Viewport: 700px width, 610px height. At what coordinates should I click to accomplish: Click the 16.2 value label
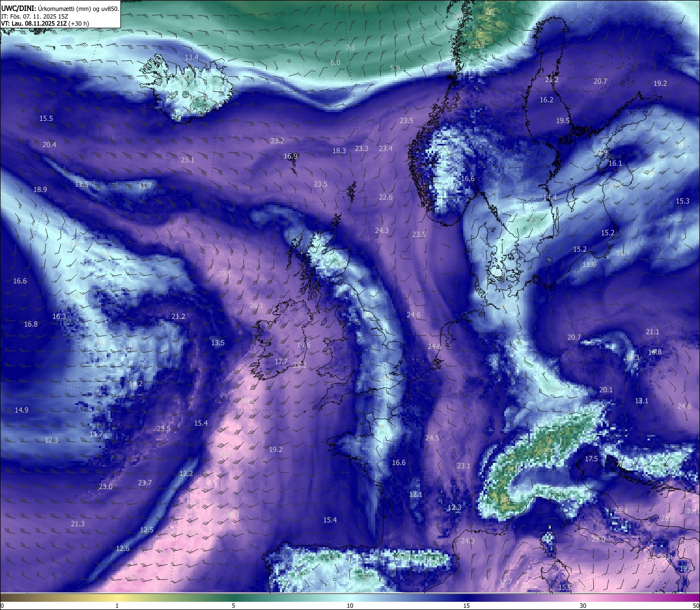point(546,100)
